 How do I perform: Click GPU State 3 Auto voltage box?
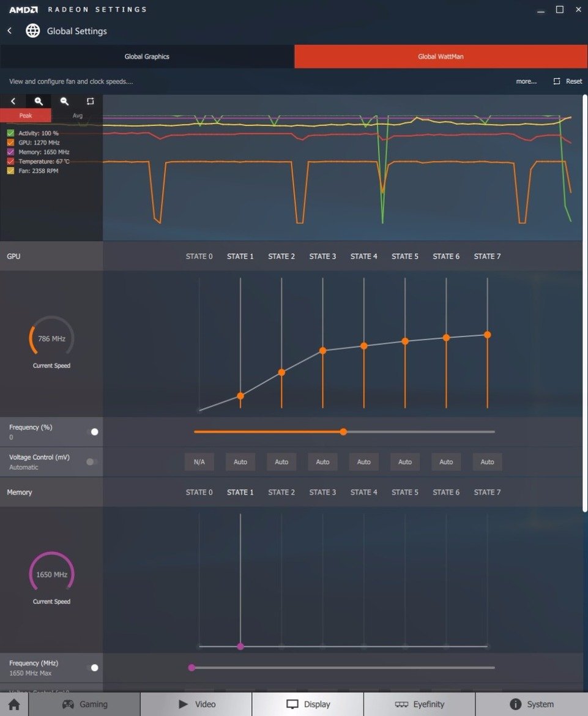pyautogui.click(x=322, y=461)
